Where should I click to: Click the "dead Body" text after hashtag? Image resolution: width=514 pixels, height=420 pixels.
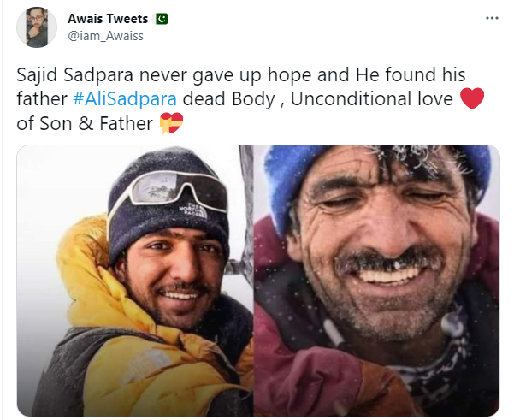point(229,100)
